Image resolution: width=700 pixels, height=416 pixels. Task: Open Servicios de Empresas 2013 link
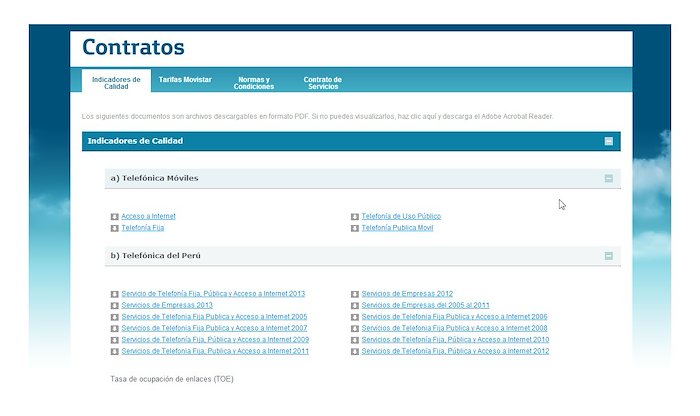(x=167, y=305)
